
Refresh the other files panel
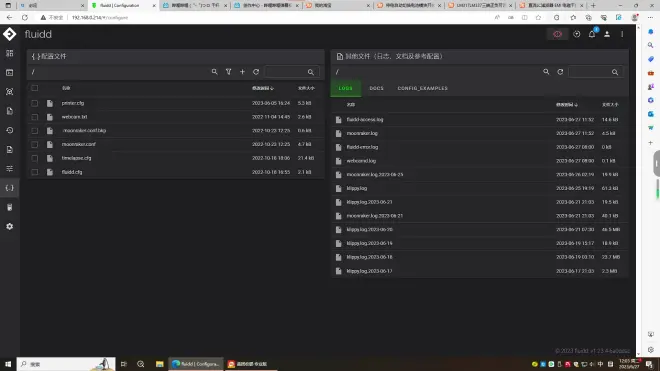[560, 72]
